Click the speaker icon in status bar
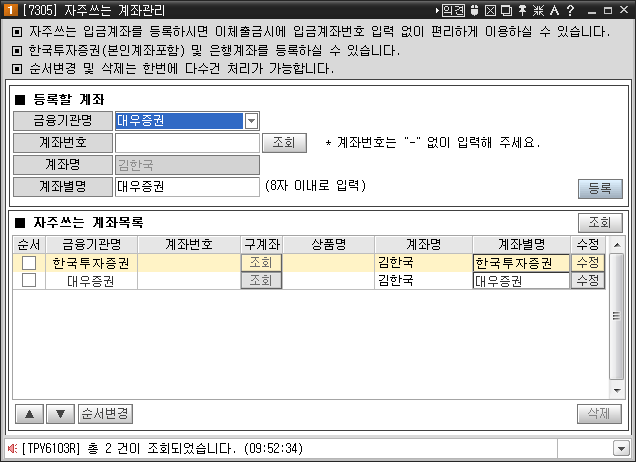 (12, 448)
